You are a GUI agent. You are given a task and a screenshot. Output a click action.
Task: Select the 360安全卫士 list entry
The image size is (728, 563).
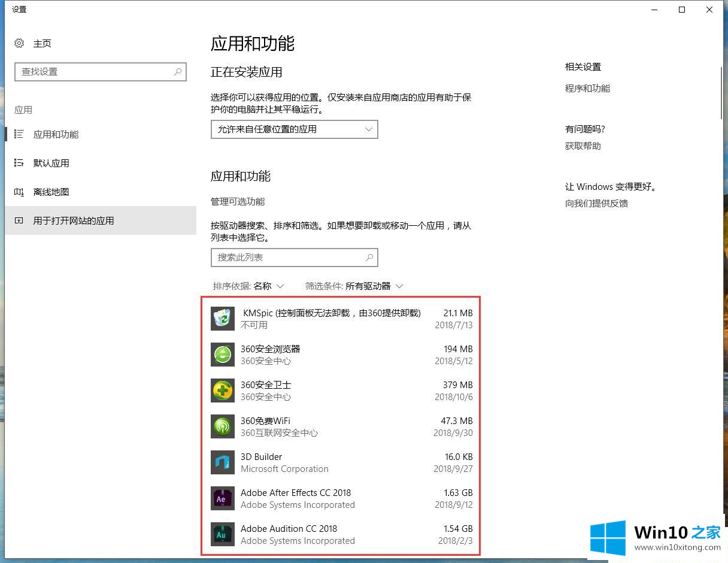click(x=341, y=391)
